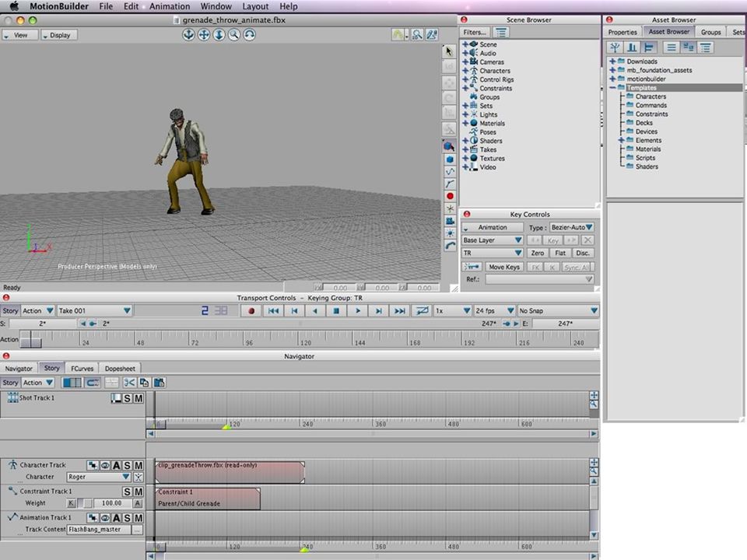Expand the Elements folder in Asset Browser
The width and height of the screenshot is (747, 560).
click(621, 141)
